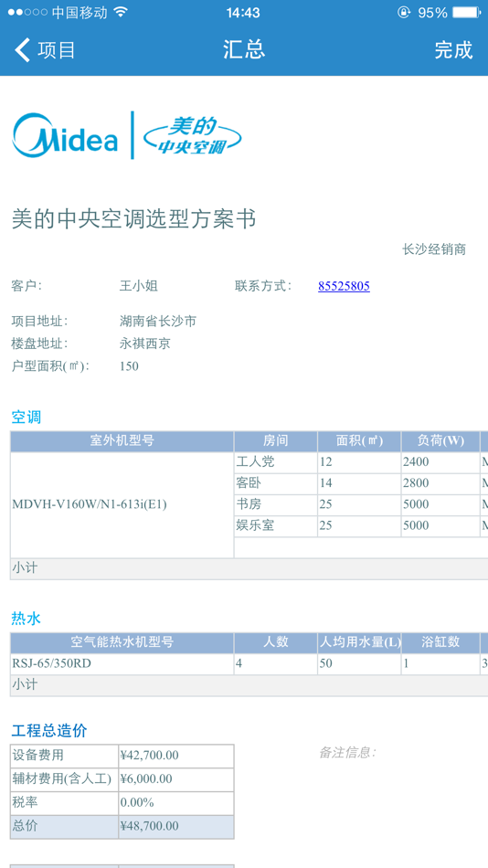
Task: Tap 设备费用 label cell
Action: click(64, 756)
